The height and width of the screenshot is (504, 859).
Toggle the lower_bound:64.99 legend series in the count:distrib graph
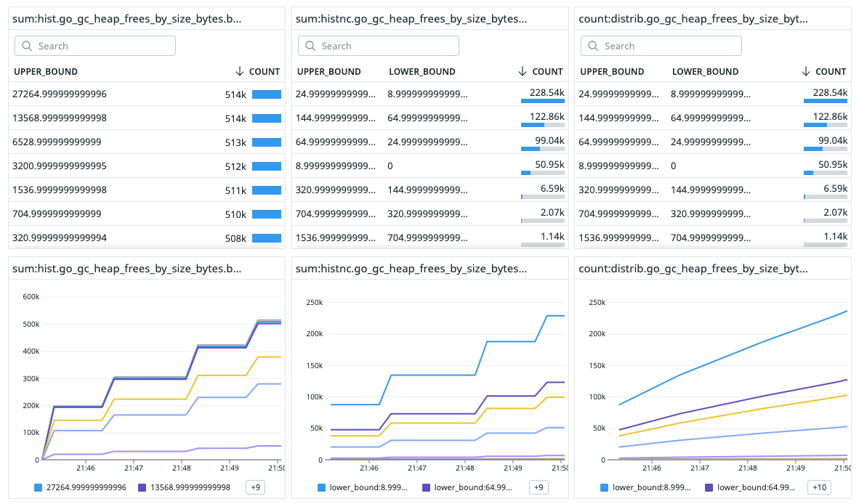751,487
